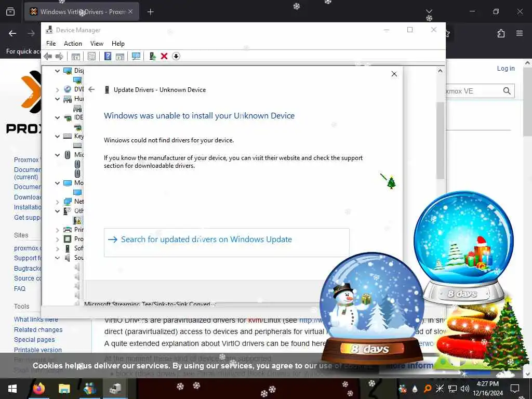Go back in the Update Drivers wizard

[91, 89]
